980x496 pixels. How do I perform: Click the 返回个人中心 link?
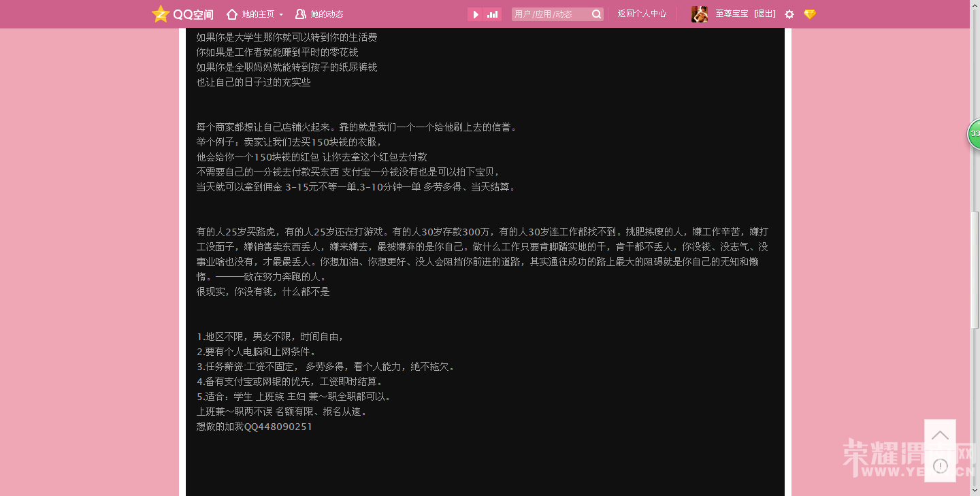640,14
